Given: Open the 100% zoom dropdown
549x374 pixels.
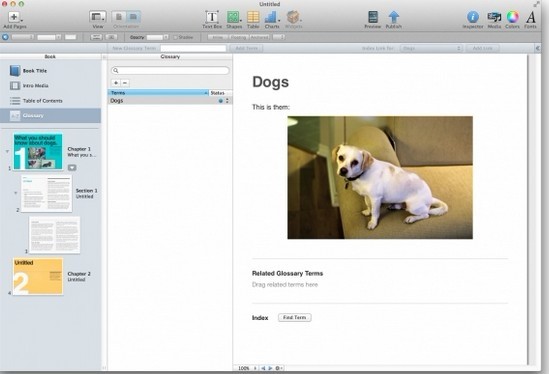Looking at the screenshot, I should [246, 368].
